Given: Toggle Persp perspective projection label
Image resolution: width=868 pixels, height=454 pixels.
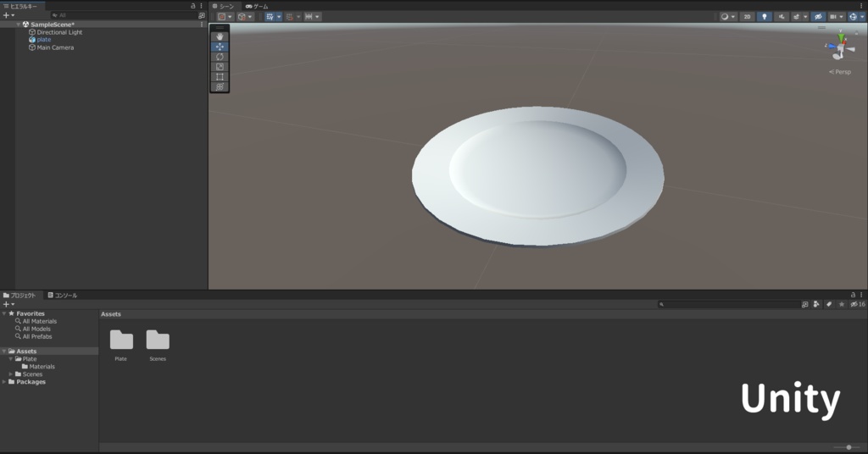Looking at the screenshot, I should [840, 72].
